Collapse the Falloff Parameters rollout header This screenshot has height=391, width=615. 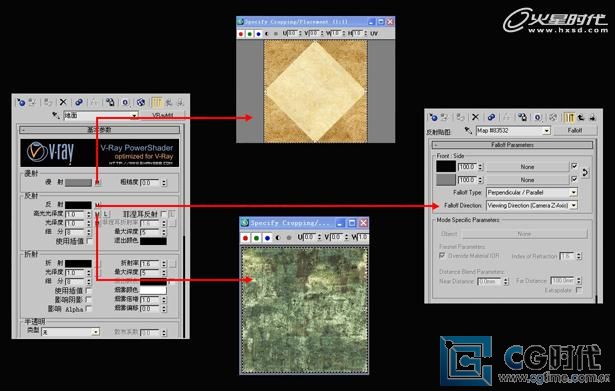click(x=512, y=145)
